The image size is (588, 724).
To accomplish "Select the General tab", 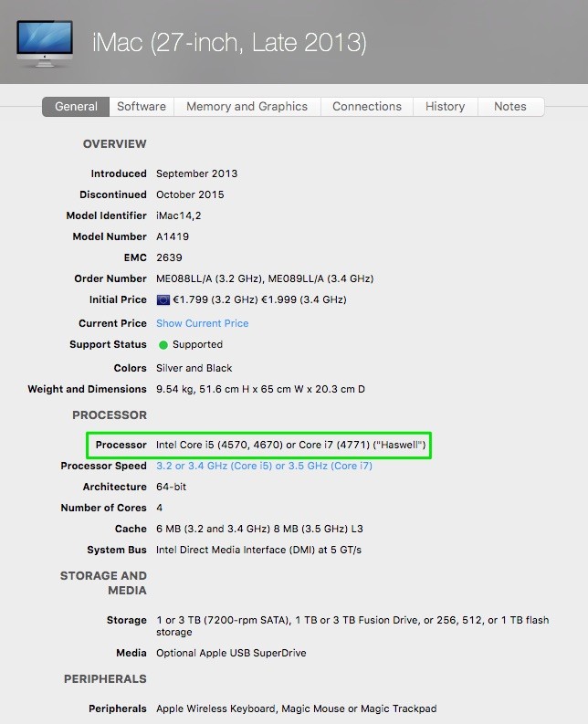I will tap(76, 107).
